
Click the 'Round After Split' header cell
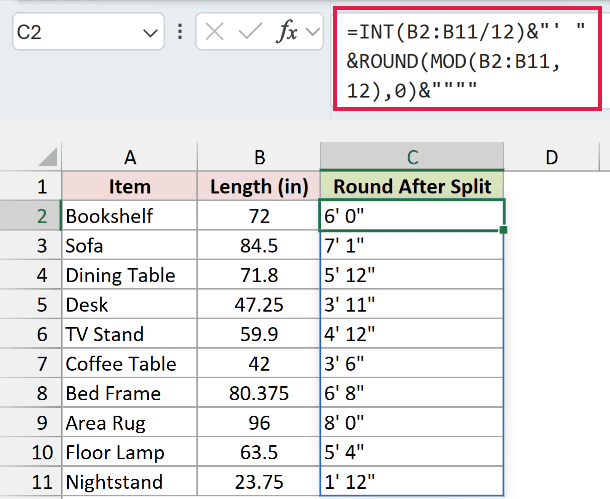[412, 186]
